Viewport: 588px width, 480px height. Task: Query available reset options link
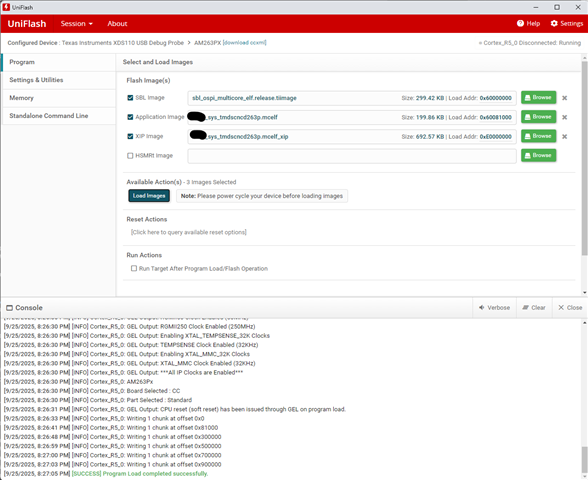coord(189,232)
